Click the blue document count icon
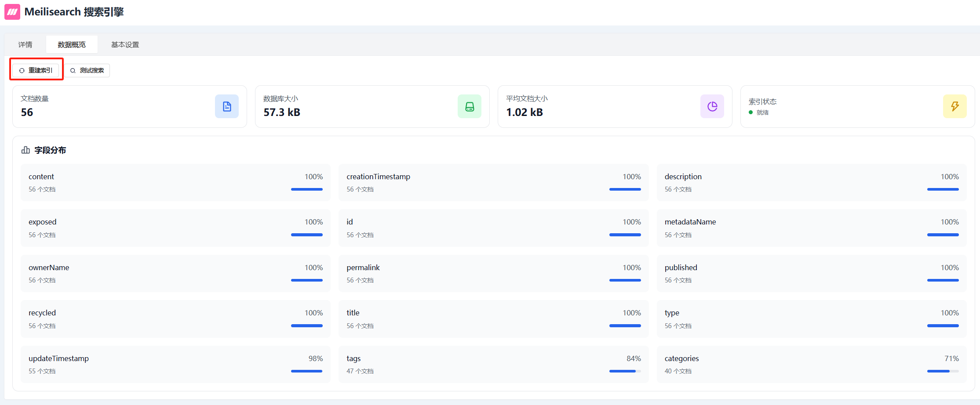The width and height of the screenshot is (980, 405). coord(227,106)
